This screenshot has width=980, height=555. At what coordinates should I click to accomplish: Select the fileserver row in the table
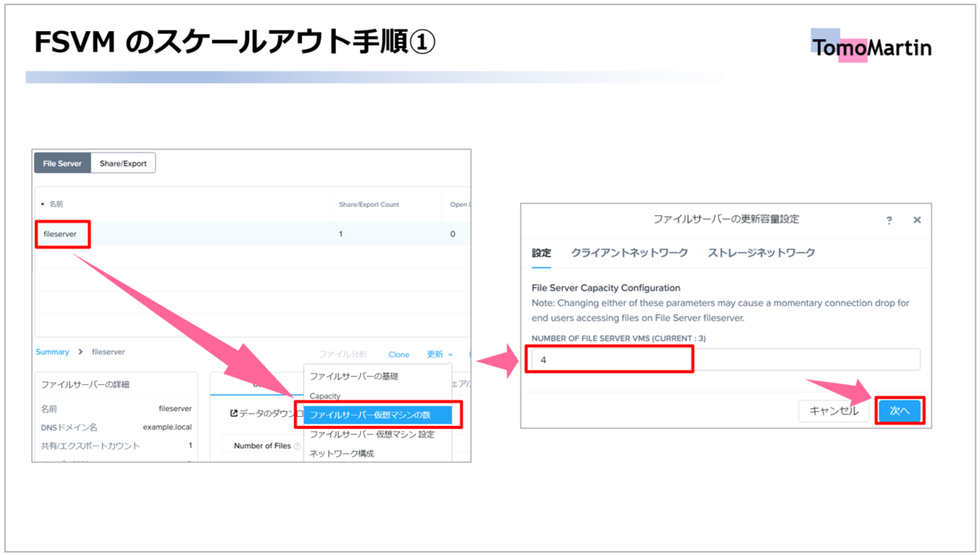(x=252, y=234)
